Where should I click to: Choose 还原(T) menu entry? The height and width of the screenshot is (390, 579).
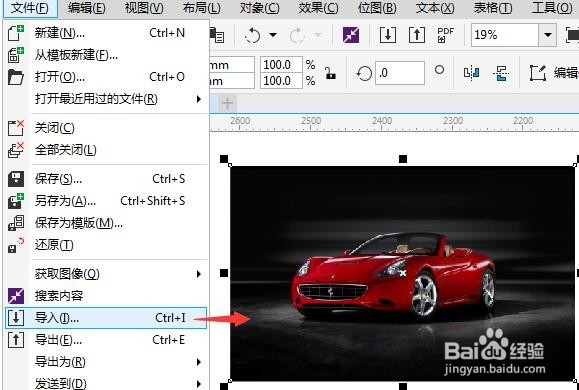click(x=106, y=244)
